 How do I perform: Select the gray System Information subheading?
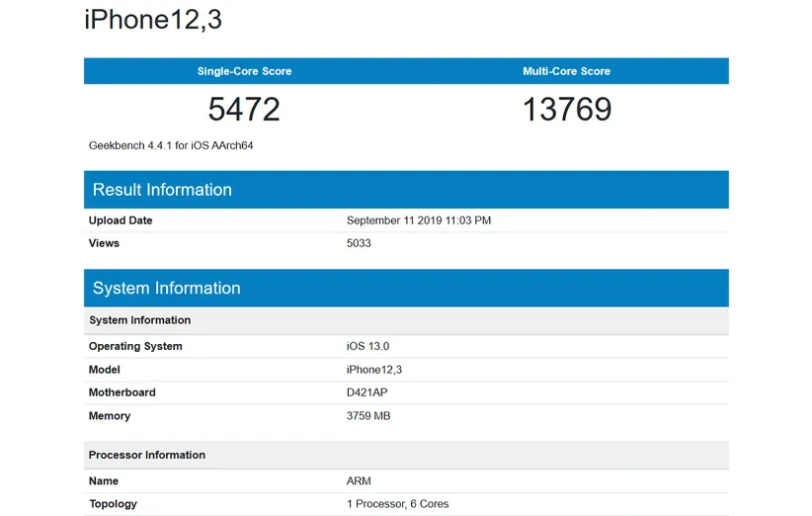click(139, 320)
